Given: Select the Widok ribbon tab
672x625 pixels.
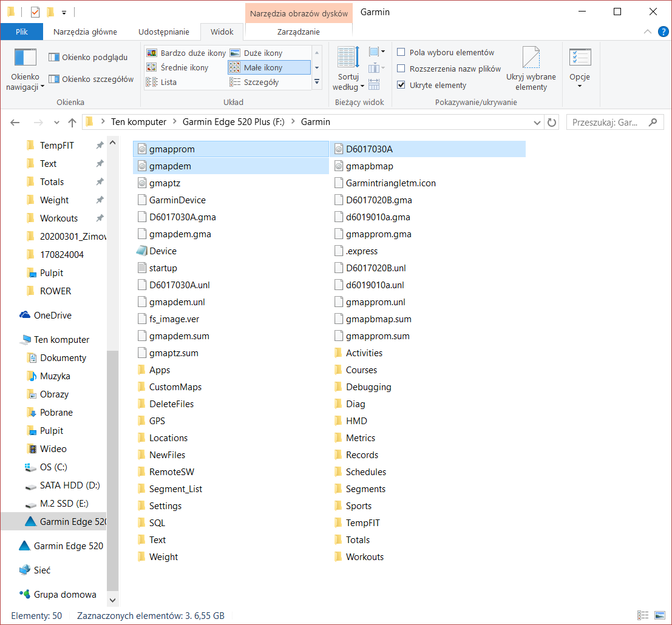Looking at the screenshot, I should coord(222,32).
